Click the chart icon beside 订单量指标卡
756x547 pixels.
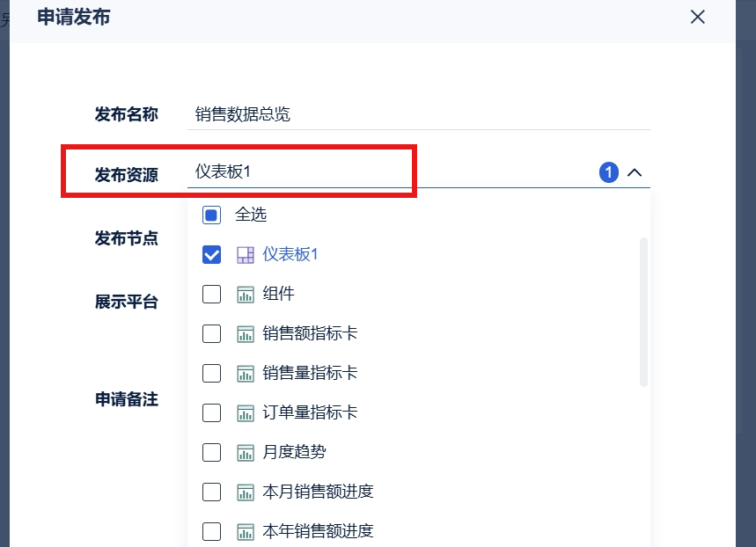pyautogui.click(x=246, y=413)
